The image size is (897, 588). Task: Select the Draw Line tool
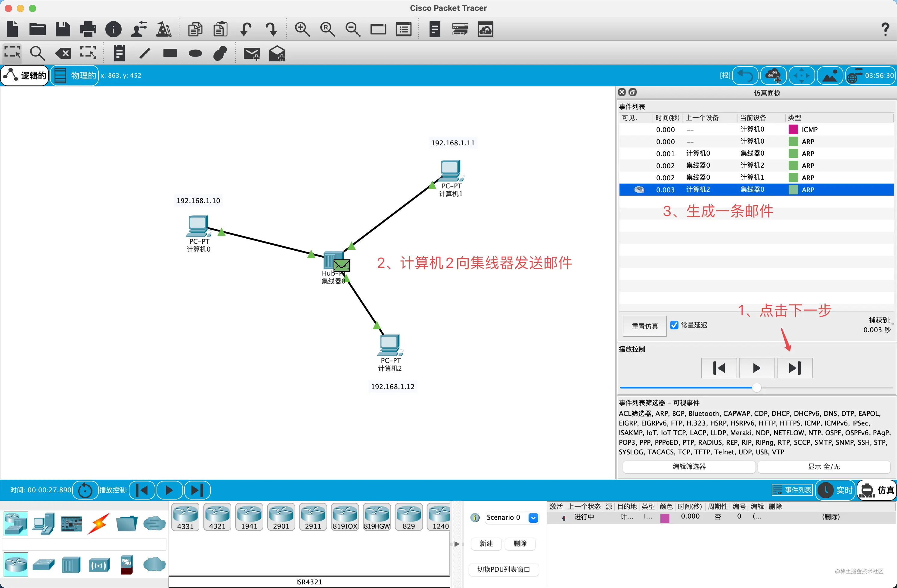click(145, 53)
